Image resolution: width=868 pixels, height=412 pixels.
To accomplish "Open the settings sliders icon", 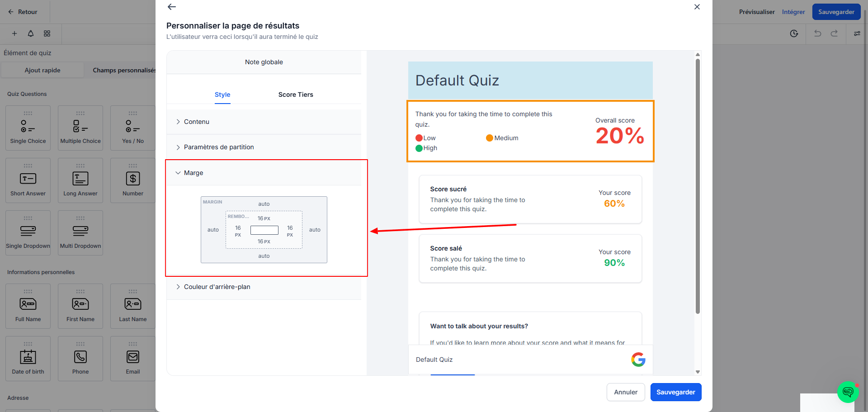I will [x=857, y=33].
